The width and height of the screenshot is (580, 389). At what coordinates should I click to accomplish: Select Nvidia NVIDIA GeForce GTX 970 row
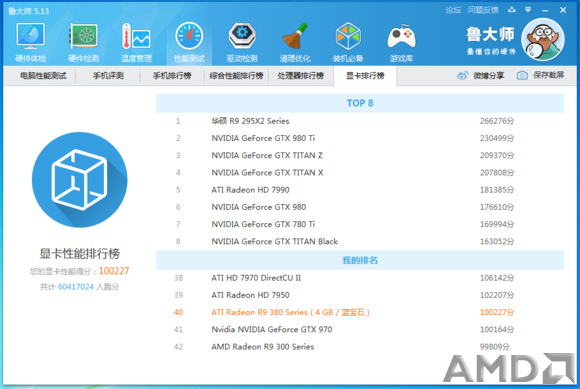point(360,329)
